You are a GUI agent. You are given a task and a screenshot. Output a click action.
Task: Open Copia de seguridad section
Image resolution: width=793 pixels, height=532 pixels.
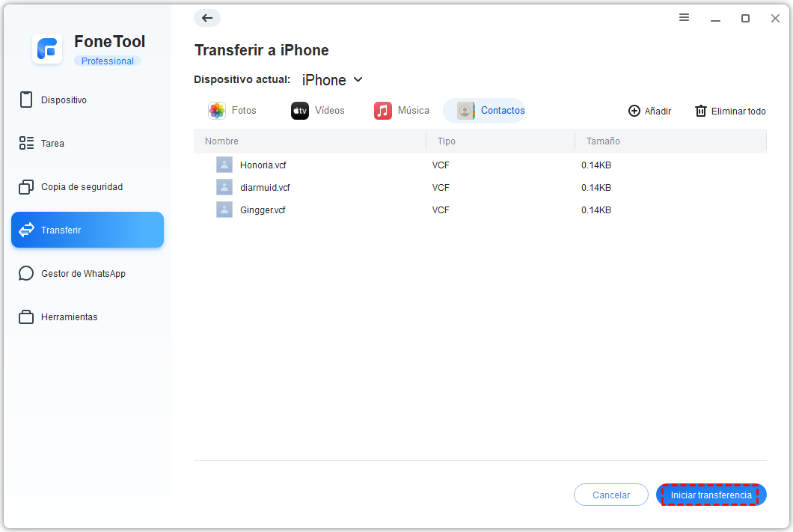82,187
